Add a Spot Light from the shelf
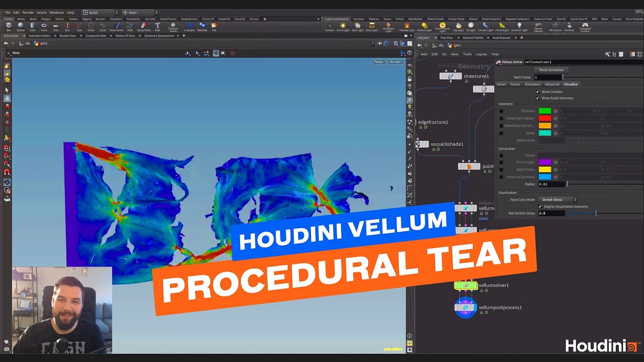This screenshot has width=644, height=362. [358, 27]
